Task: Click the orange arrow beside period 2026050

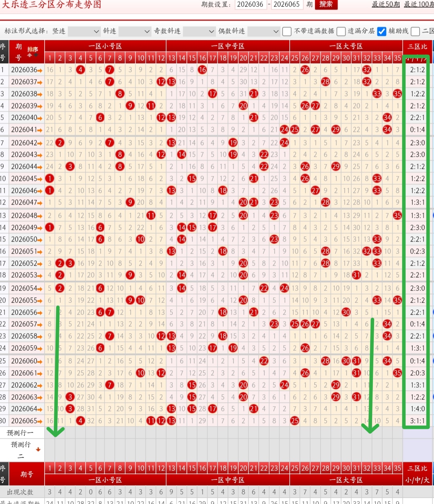Action: tap(40, 240)
